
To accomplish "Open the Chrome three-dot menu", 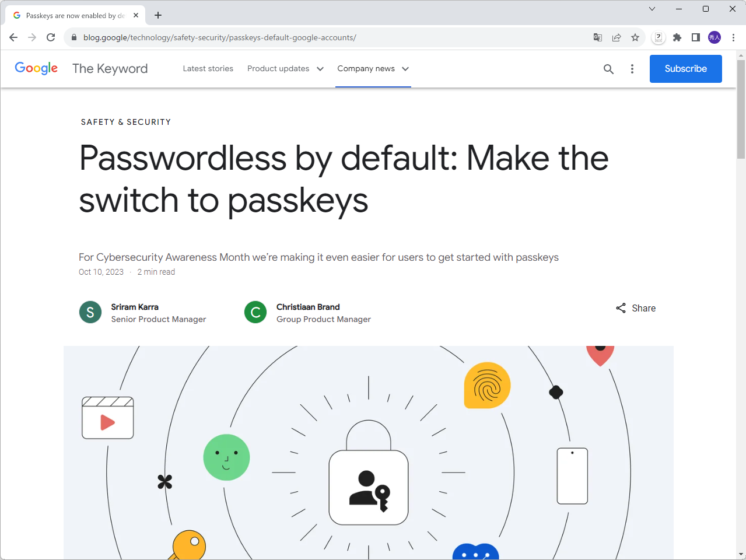I will pyautogui.click(x=733, y=37).
